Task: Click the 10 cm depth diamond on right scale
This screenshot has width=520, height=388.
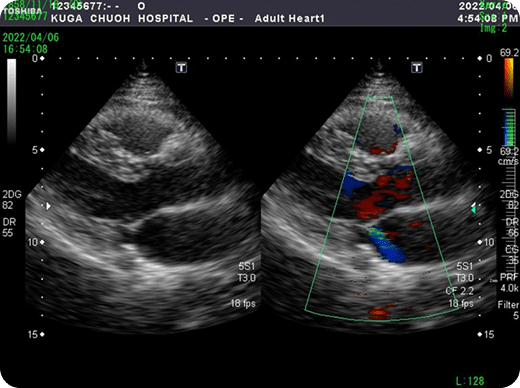Action: click(480, 242)
